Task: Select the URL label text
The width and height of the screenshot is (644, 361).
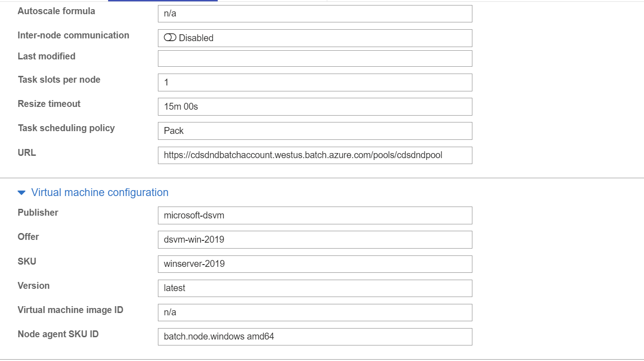Action: click(x=26, y=153)
